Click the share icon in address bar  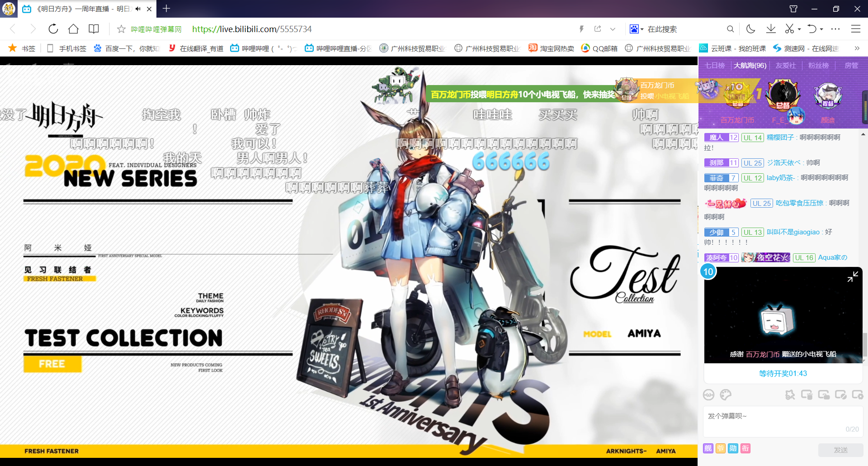click(598, 29)
